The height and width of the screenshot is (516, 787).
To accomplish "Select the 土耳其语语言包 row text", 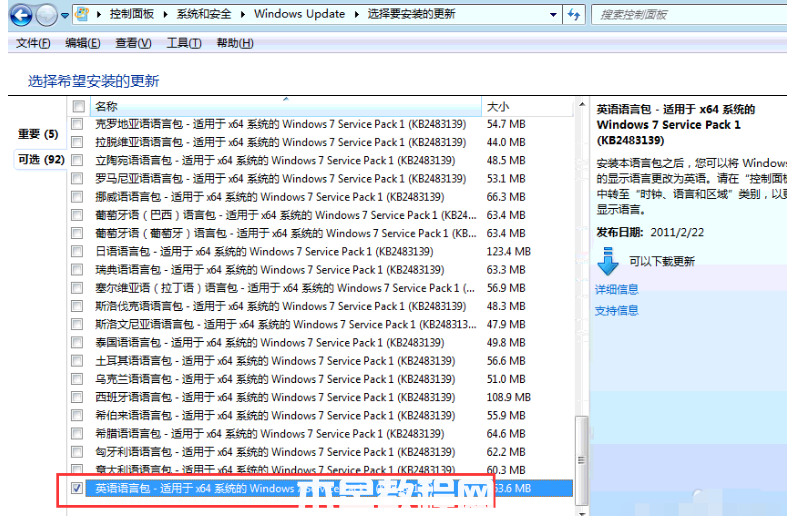I will coord(275,361).
